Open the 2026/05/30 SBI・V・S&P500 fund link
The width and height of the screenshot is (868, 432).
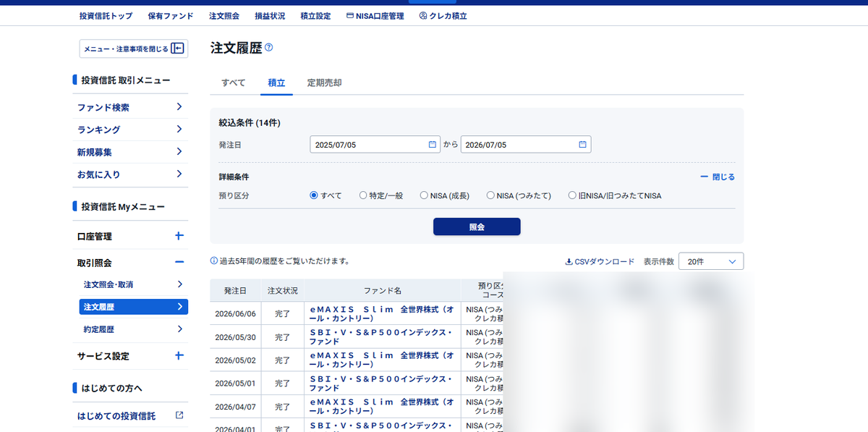[382, 336]
